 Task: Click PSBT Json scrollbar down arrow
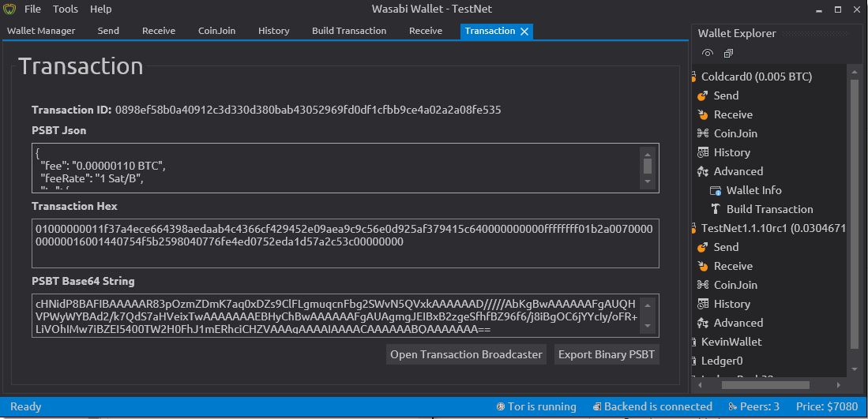click(648, 181)
